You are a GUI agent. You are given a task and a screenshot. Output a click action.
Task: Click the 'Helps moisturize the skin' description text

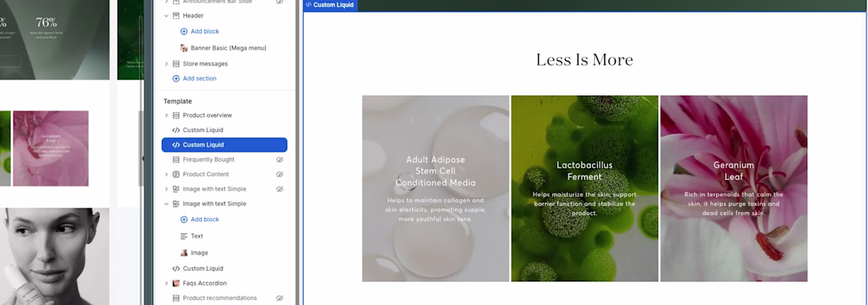click(x=584, y=204)
